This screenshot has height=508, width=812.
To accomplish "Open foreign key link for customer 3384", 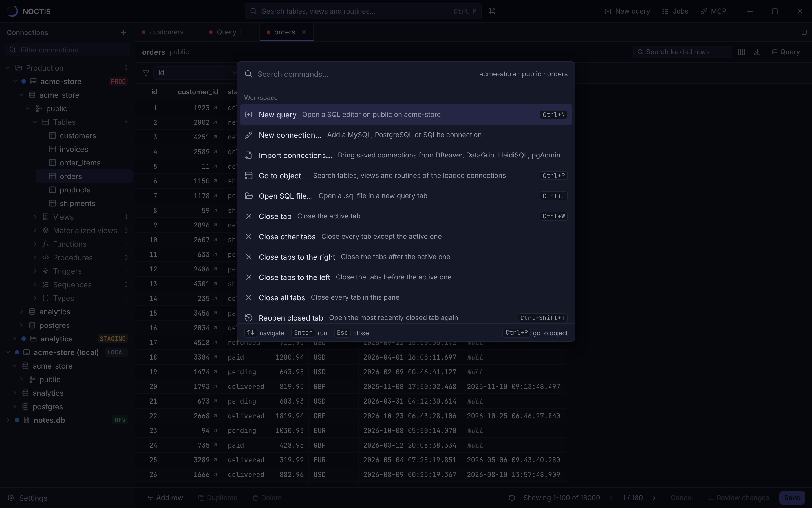I will 215,357.
